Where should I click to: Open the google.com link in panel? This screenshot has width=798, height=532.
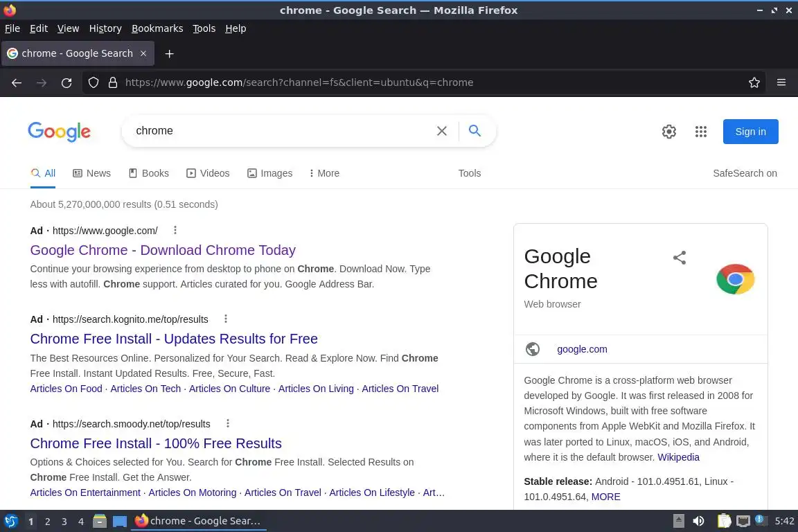tap(582, 349)
